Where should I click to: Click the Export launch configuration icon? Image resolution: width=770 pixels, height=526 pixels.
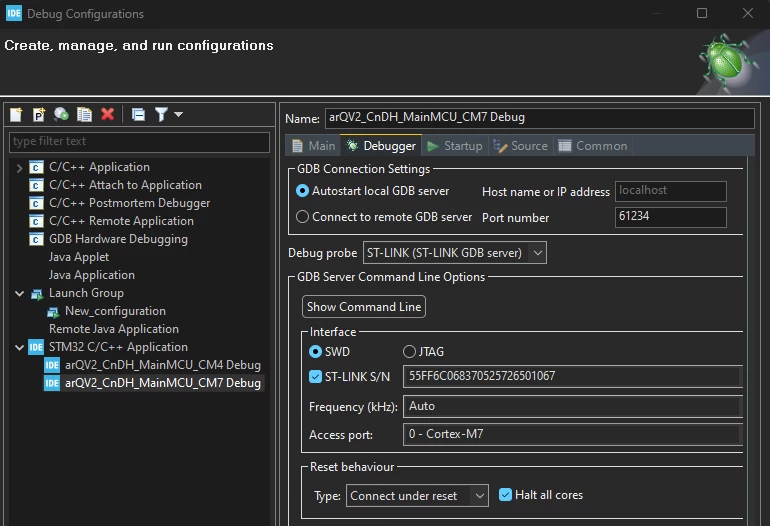tap(61, 114)
